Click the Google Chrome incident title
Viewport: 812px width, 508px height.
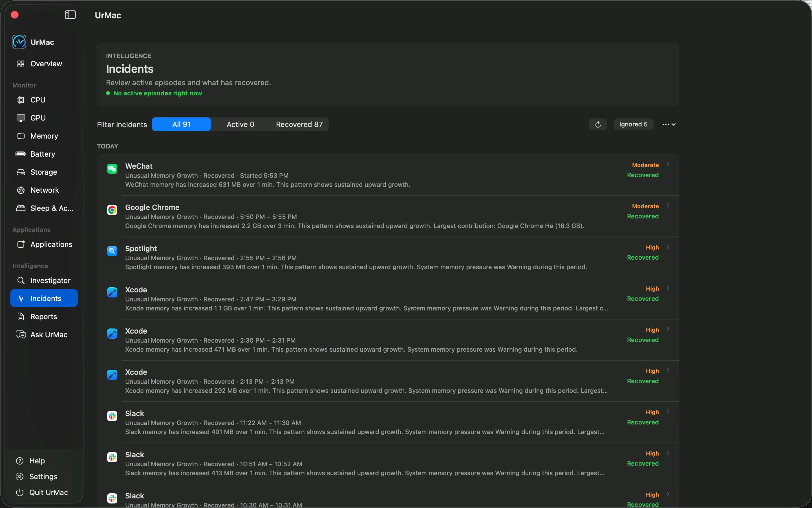pyautogui.click(x=152, y=207)
